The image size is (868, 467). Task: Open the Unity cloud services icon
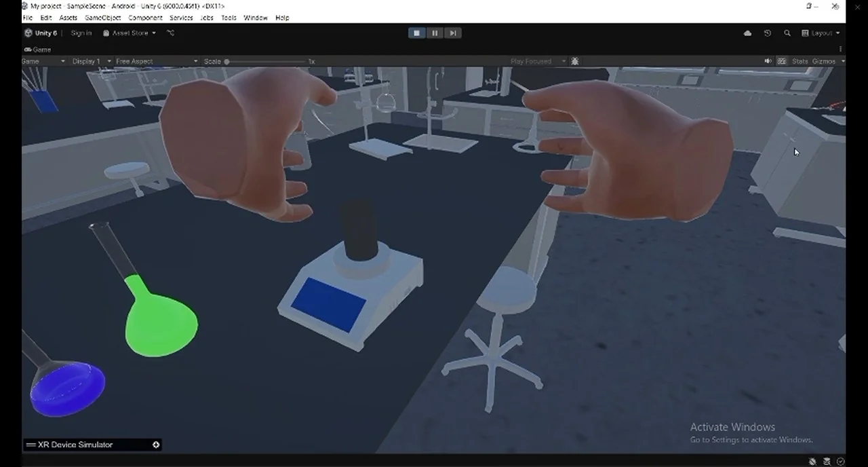click(x=748, y=33)
